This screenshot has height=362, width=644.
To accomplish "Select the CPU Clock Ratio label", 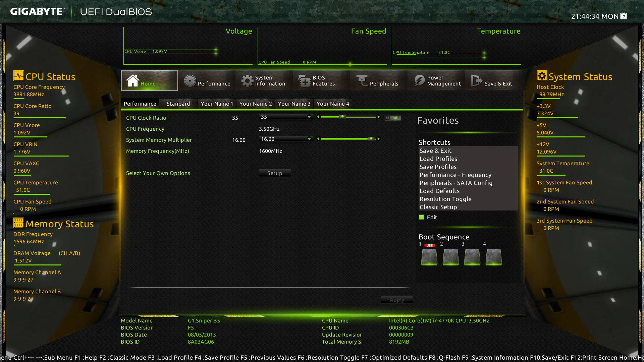I will tap(146, 118).
